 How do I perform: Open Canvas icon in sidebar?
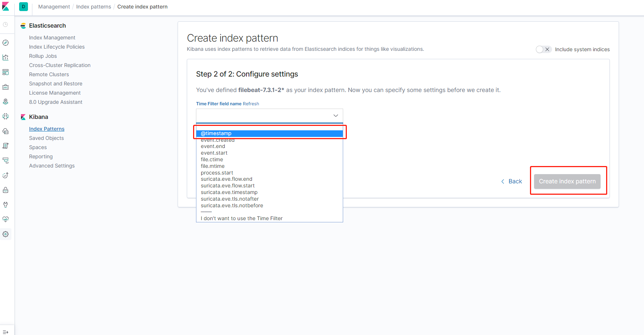(6, 87)
